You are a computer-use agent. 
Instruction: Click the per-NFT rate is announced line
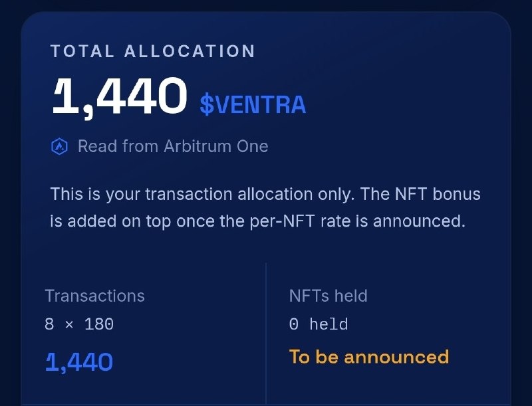point(357,221)
